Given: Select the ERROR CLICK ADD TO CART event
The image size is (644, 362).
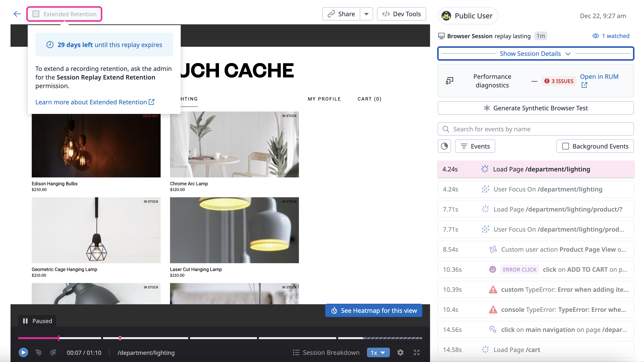Looking at the screenshot, I should coord(535,269).
